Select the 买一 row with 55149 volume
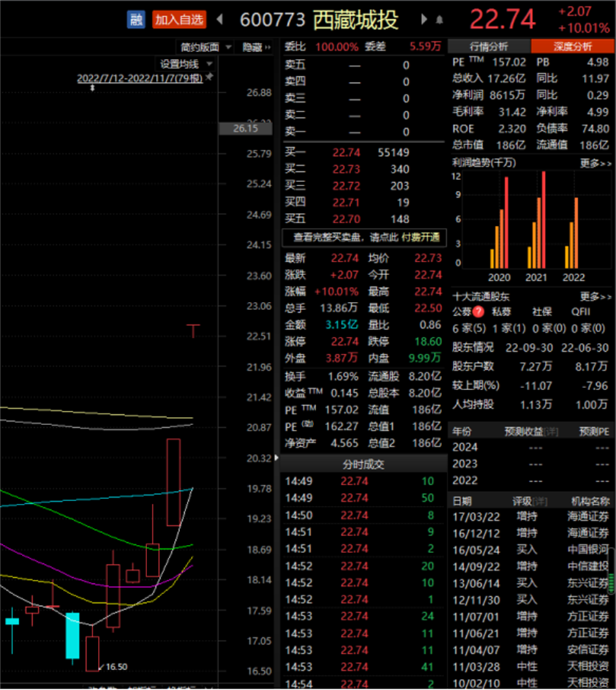616x690 pixels. [363, 152]
